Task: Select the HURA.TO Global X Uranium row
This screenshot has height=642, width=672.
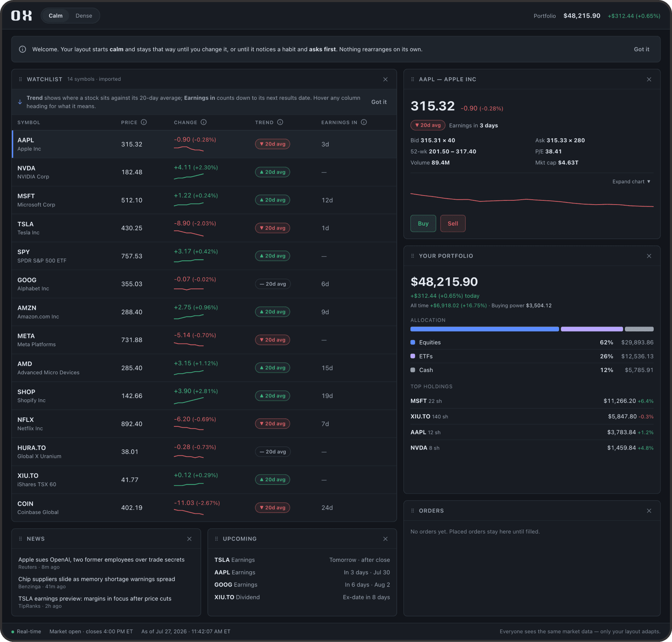Action: (x=204, y=452)
